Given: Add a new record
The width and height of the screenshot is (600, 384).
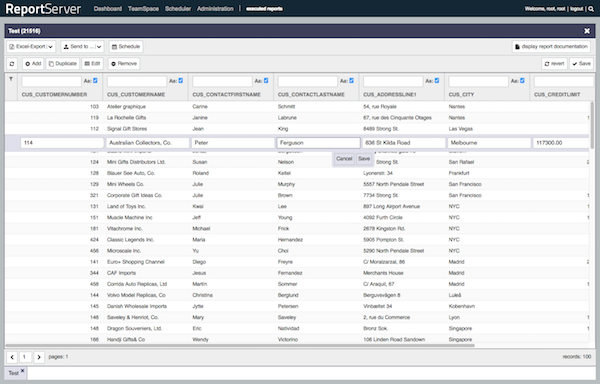Looking at the screenshot, I should pyautogui.click(x=33, y=63).
